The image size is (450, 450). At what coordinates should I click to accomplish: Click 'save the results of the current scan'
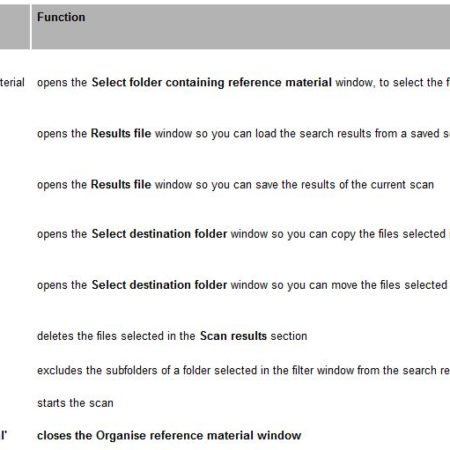tap(345, 184)
